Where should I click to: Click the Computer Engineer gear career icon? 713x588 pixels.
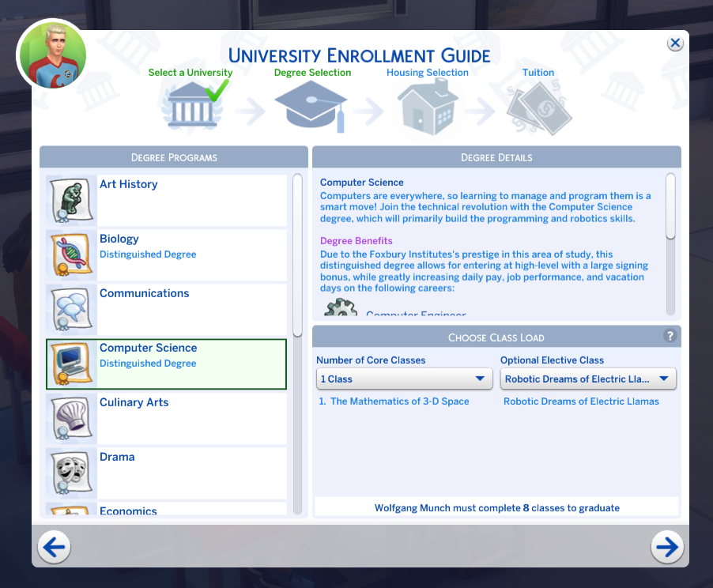(341, 307)
